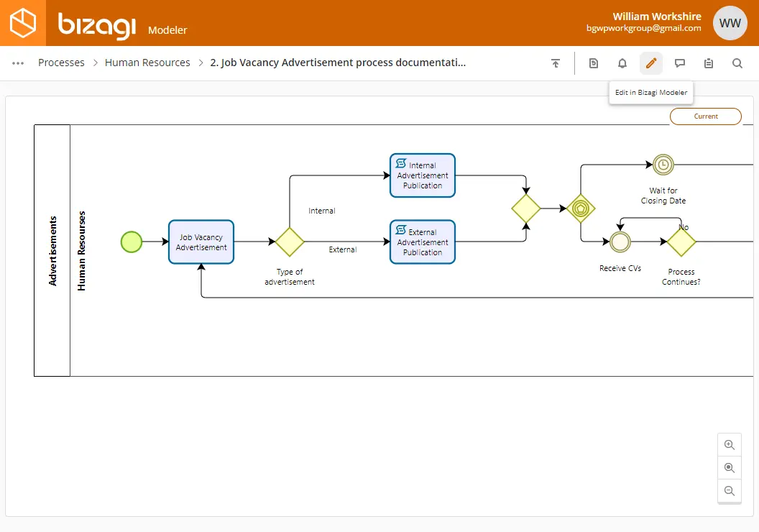Go to Human Resources breadcrumb
Screen dimensions: 759x532
click(147, 63)
